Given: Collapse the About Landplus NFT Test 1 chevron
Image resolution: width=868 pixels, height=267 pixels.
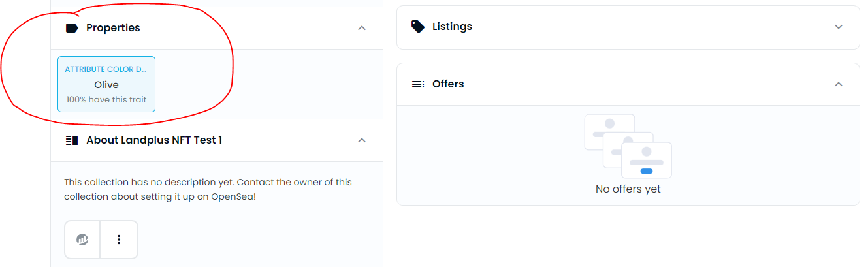Looking at the screenshot, I should [362, 140].
